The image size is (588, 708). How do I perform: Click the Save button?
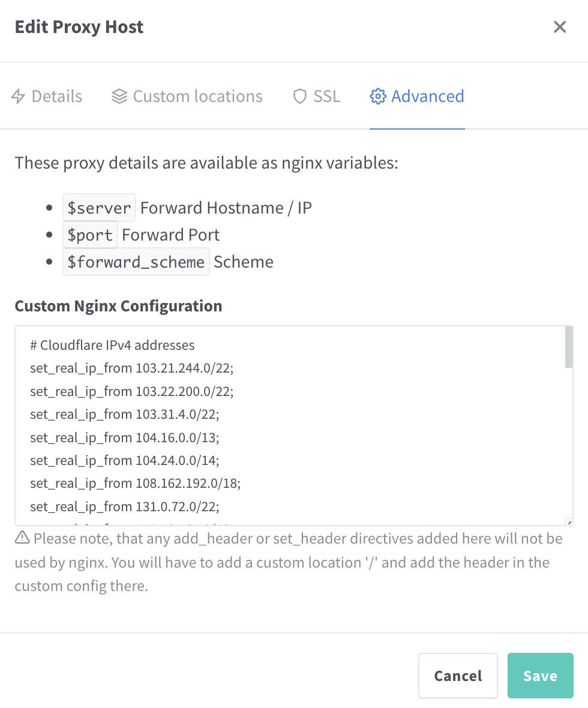tap(539, 676)
